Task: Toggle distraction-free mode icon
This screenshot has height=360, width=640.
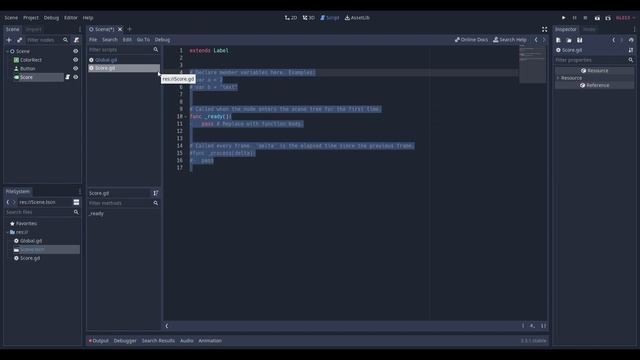Action: (544, 29)
